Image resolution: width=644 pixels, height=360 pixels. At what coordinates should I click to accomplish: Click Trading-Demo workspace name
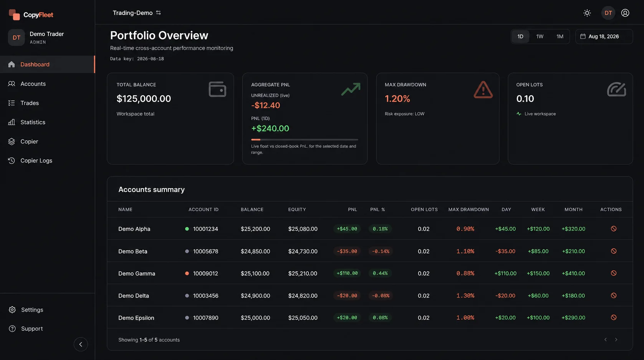coord(132,13)
